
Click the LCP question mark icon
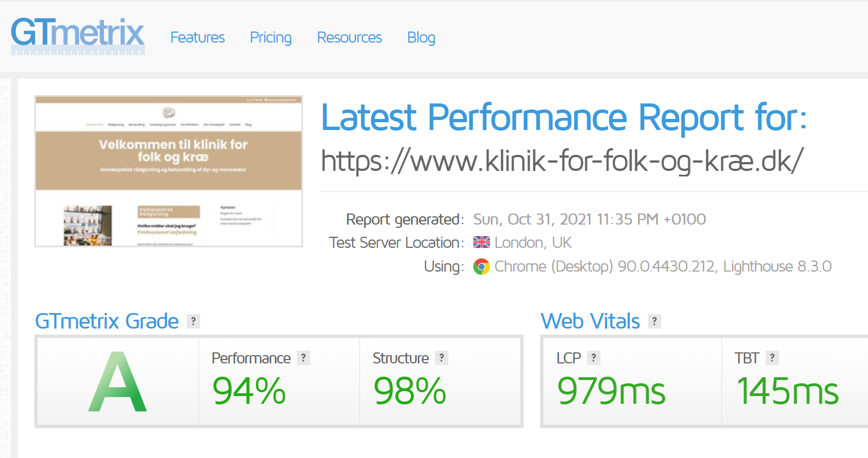click(593, 358)
